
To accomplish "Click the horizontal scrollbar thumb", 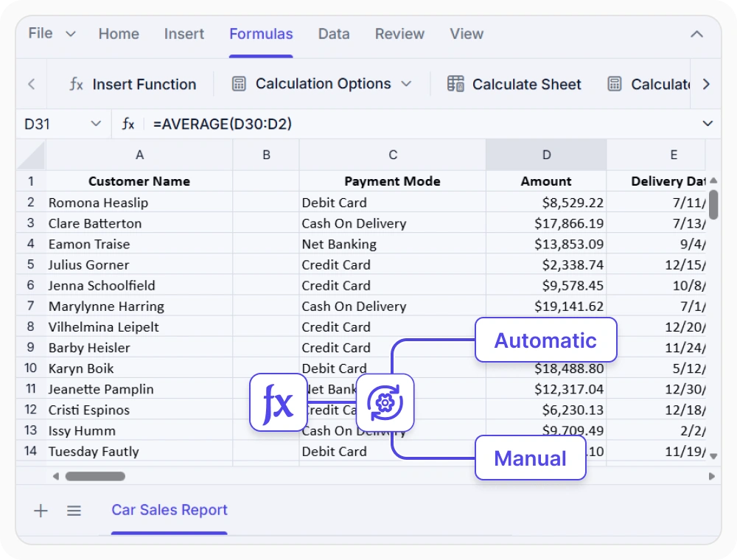I will [95, 477].
